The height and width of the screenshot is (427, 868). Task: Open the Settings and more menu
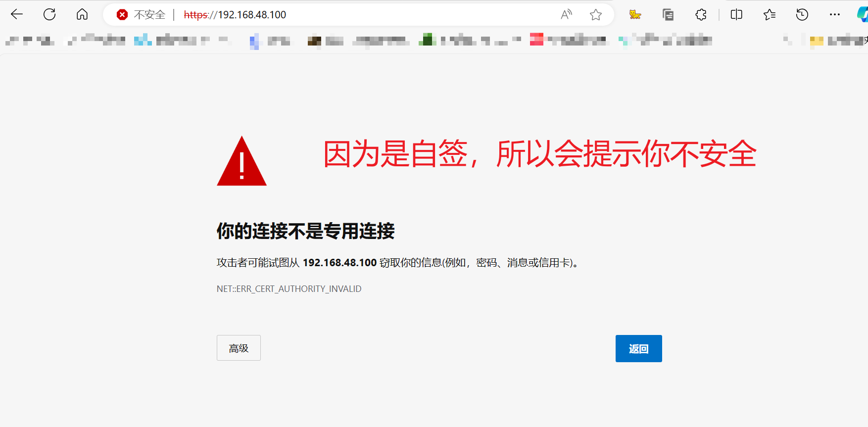click(x=835, y=15)
